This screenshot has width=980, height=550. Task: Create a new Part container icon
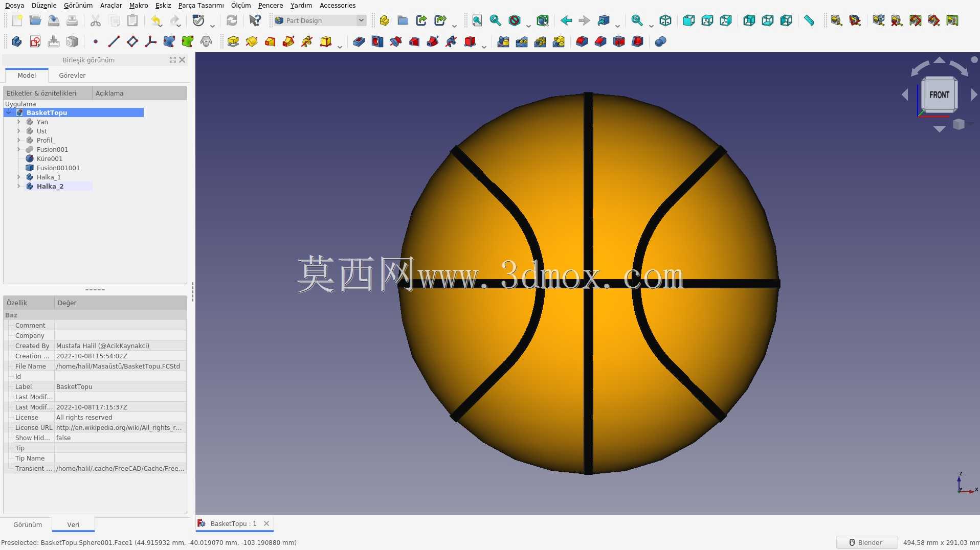[385, 20]
